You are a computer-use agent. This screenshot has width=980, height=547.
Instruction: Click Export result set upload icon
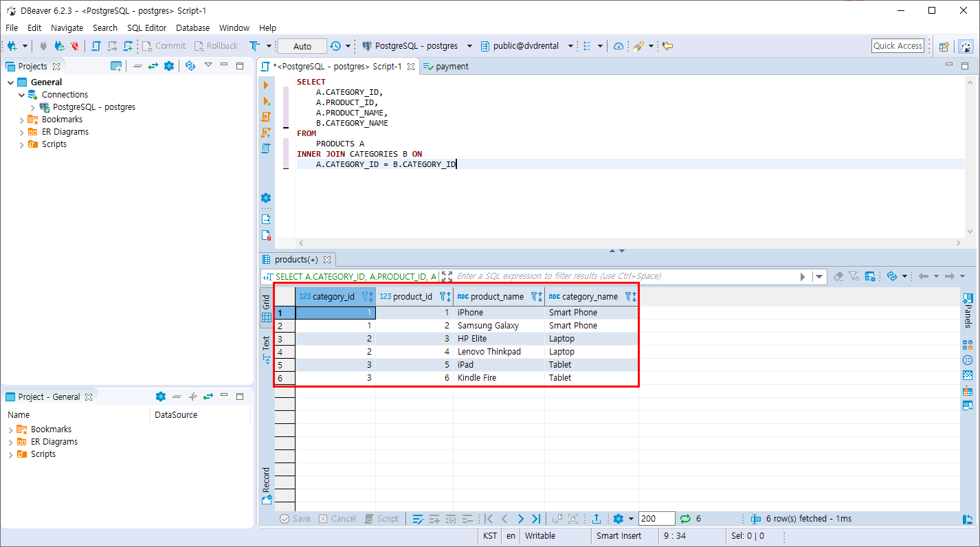point(597,519)
